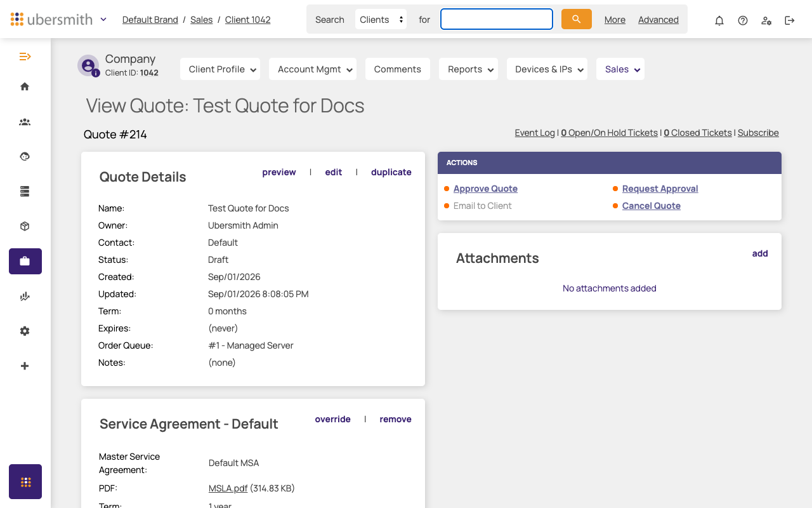Open the Advanced search link
Viewport: 812px width, 508px height.
(x=658, y=20)
